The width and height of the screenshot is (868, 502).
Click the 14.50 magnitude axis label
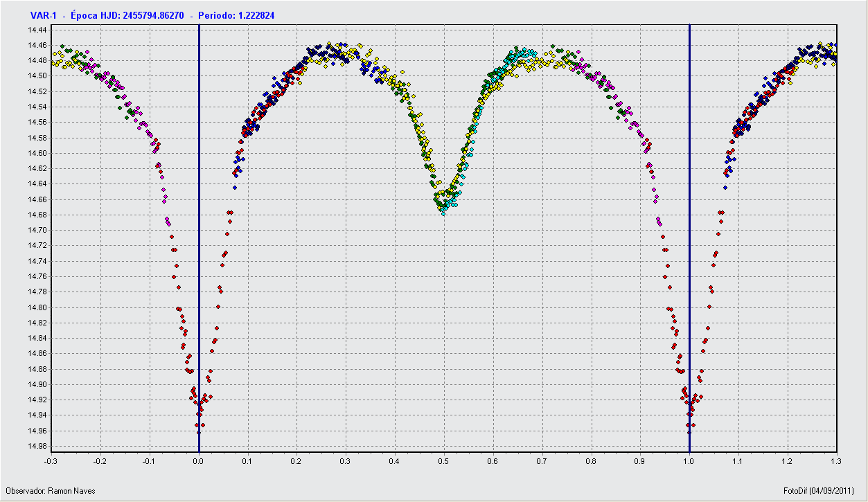(x=37, y=76)
